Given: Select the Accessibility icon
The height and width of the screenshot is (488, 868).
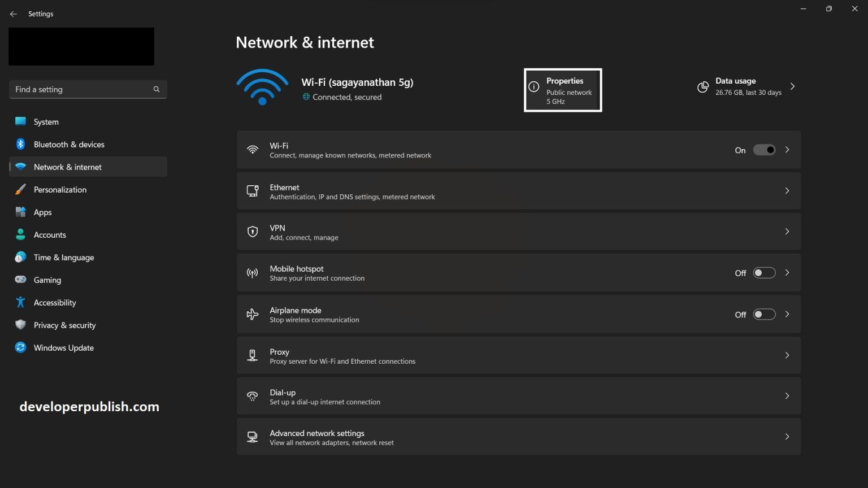Looking at the screenshot, I should tap(20, 302).
